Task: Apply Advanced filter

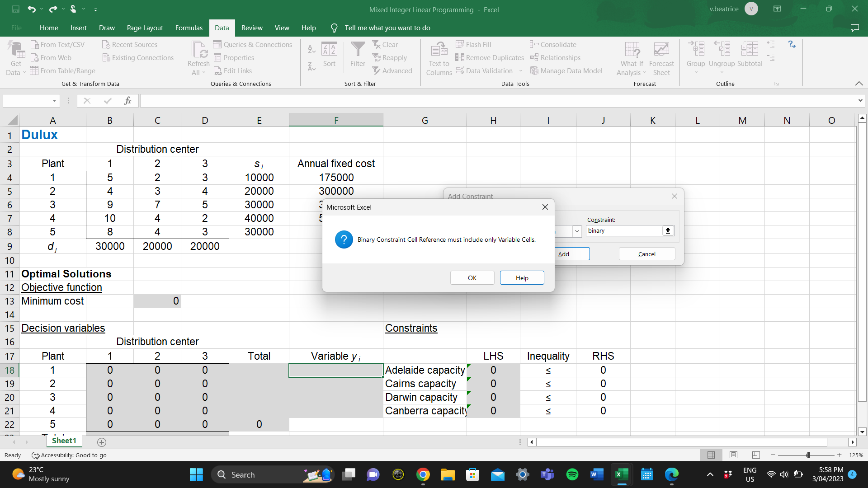Action: click(x=392, y=70)
